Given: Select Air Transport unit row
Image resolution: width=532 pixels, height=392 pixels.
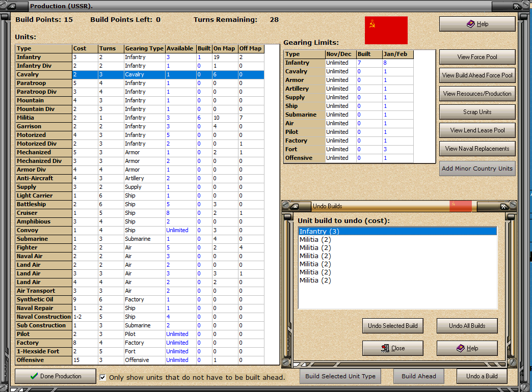Looking at the screenshot, I should coord(140,291).
